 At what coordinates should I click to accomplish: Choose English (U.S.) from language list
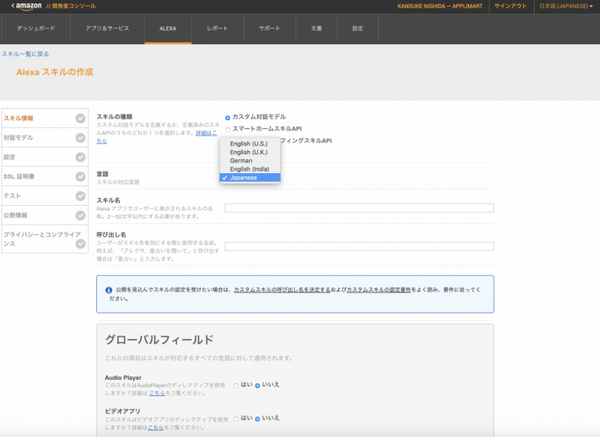(x=247, y=144)
